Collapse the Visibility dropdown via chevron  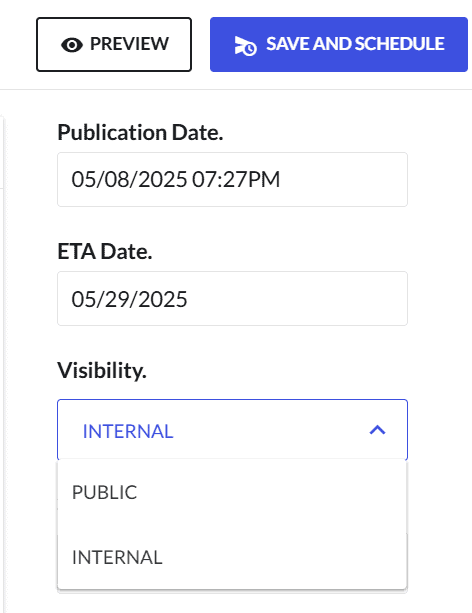click(377, 430)
